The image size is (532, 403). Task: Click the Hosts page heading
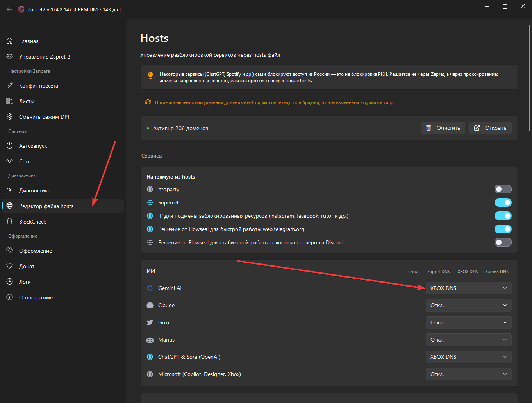(154, 38)
